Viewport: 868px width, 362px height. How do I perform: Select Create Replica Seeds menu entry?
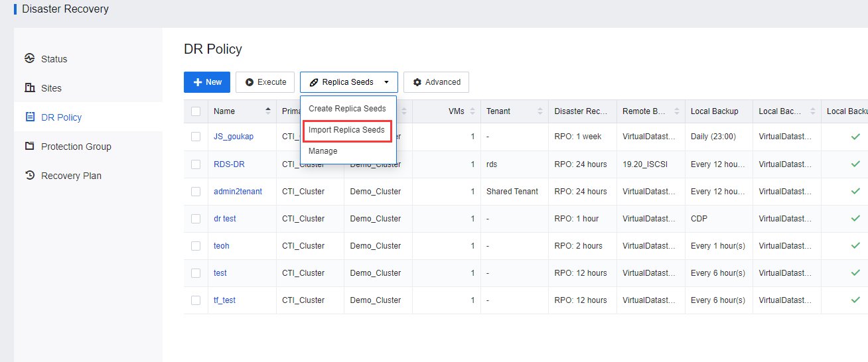coord(347,109)
